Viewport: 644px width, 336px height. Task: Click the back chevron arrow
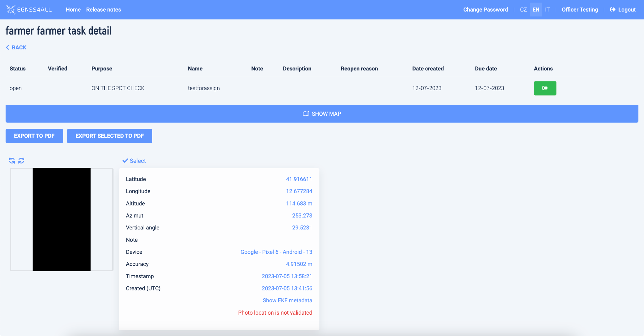pyautogui.click(x=8, y=47)
